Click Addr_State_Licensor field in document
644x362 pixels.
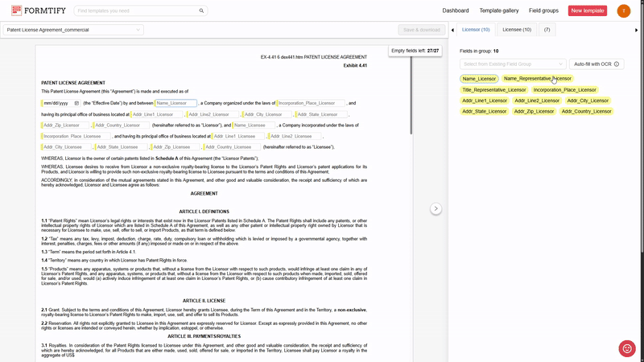321,114
